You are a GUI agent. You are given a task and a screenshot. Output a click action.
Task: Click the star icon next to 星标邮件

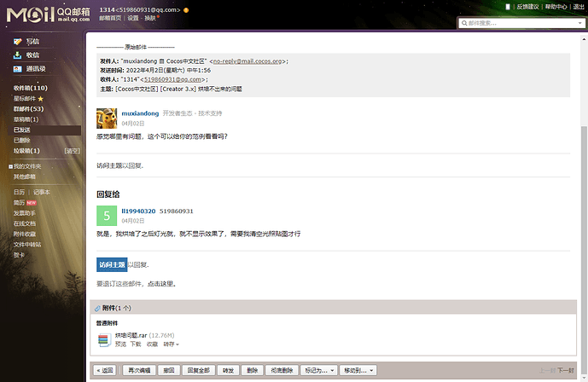(x=40, y=99)
